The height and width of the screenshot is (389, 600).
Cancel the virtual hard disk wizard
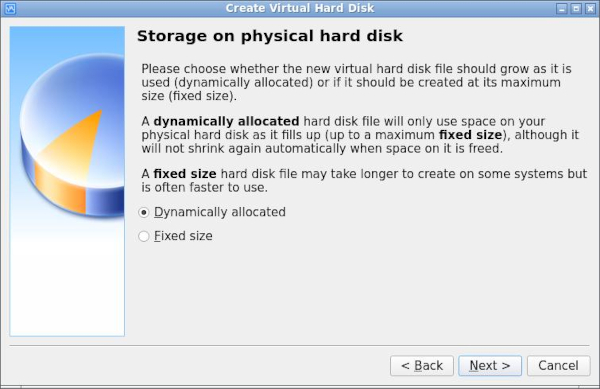(x=558, y=366)
